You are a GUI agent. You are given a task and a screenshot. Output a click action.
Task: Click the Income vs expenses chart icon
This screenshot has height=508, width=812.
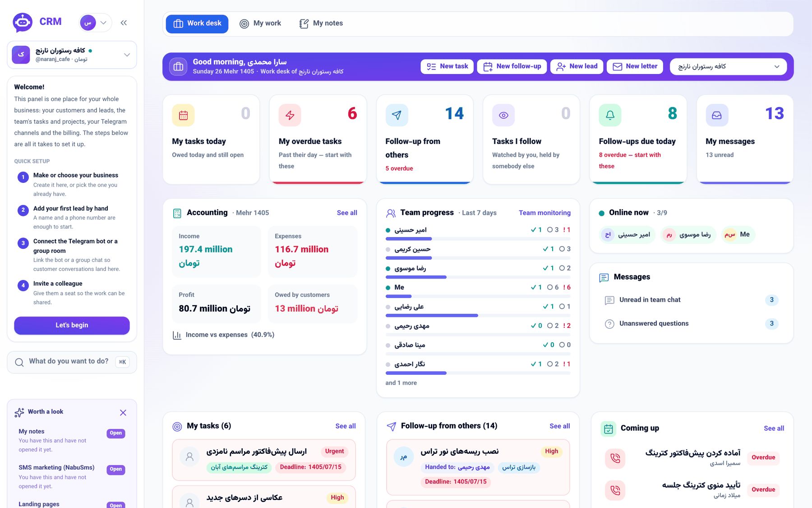[x=177, y=335]
